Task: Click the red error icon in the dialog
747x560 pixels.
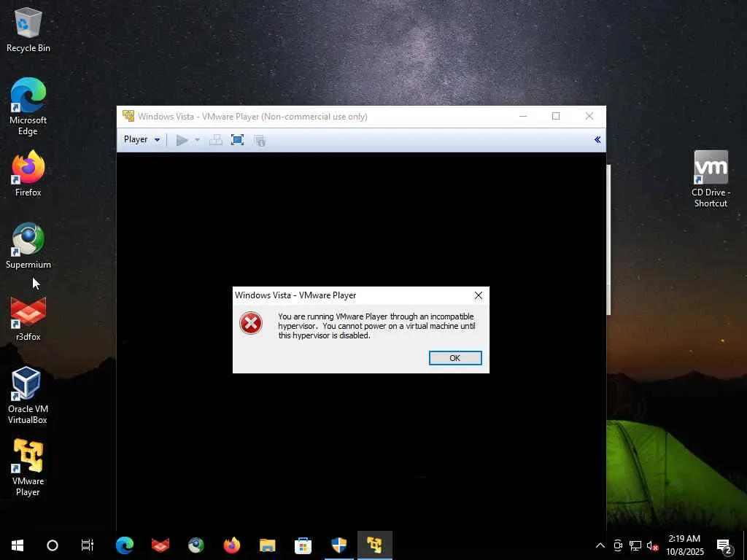Action: coord(251,323)
